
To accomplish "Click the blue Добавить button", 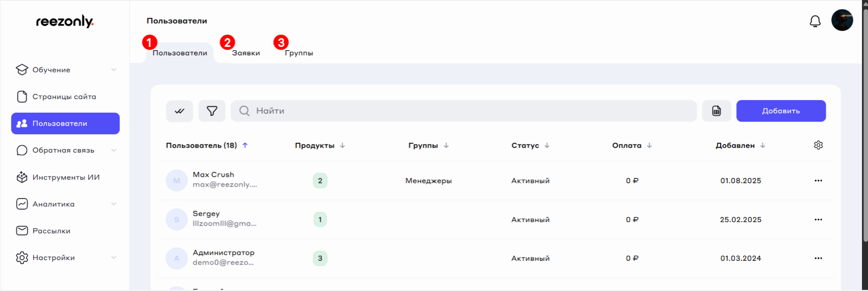I will (x=780, y=111).
